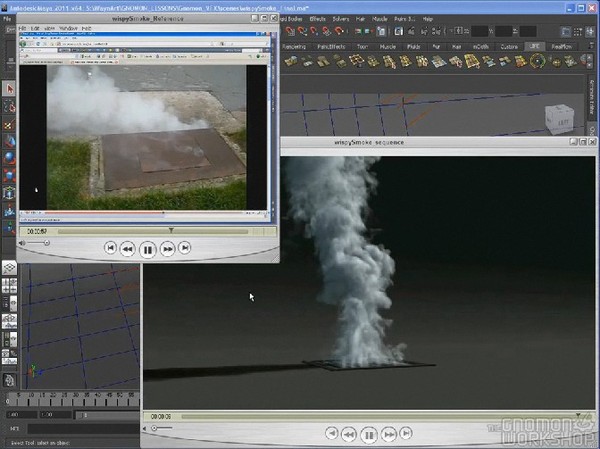
Task: Toggle snap to grids magnet icon
Action: click(290, 31)
